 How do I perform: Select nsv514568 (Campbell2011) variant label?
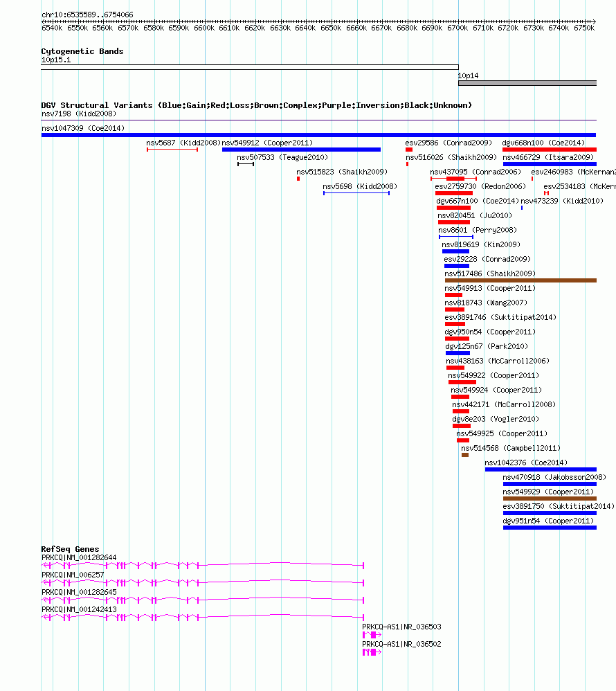pyautogui.click(x=511, y=448)
